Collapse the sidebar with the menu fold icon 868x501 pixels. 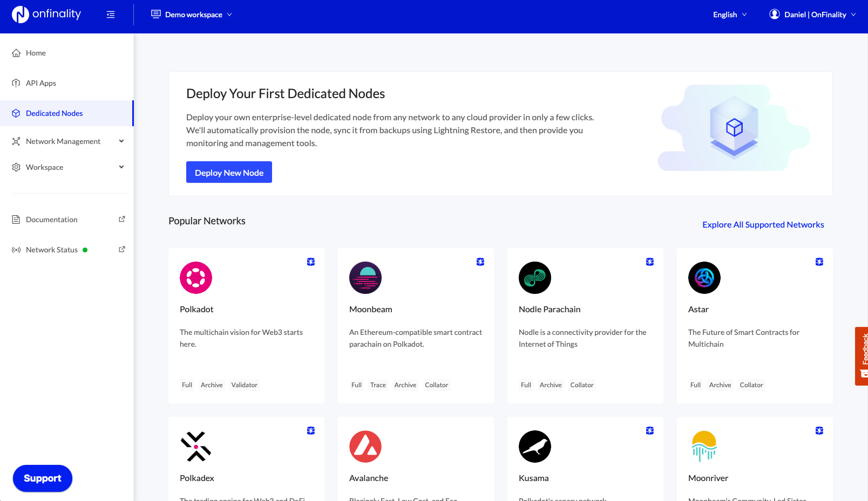point(111,15)
